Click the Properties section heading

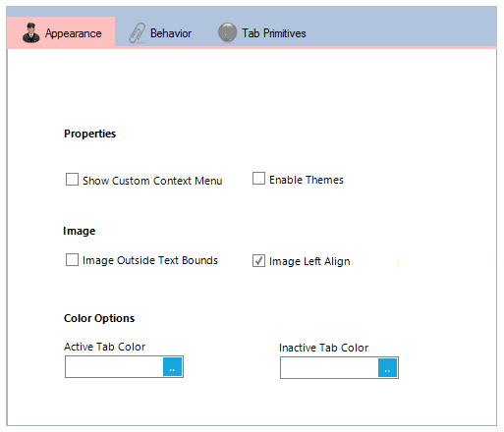tap(89, 134)
